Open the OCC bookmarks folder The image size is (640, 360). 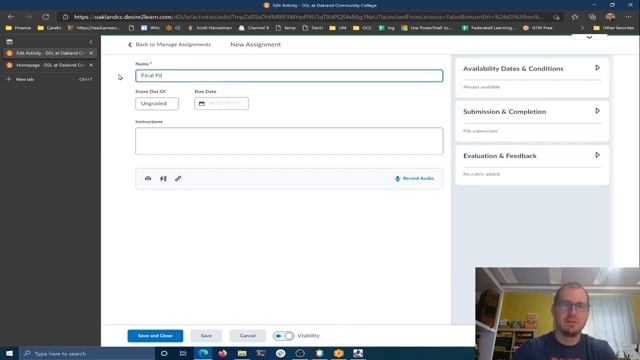[362, 28]
